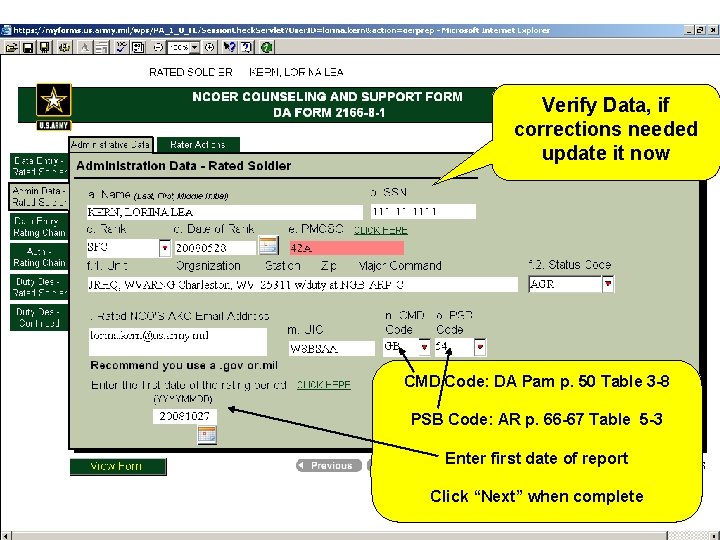Click the toolbar icon right of spell check
This screenshot has height=540, width=720.
138,47
